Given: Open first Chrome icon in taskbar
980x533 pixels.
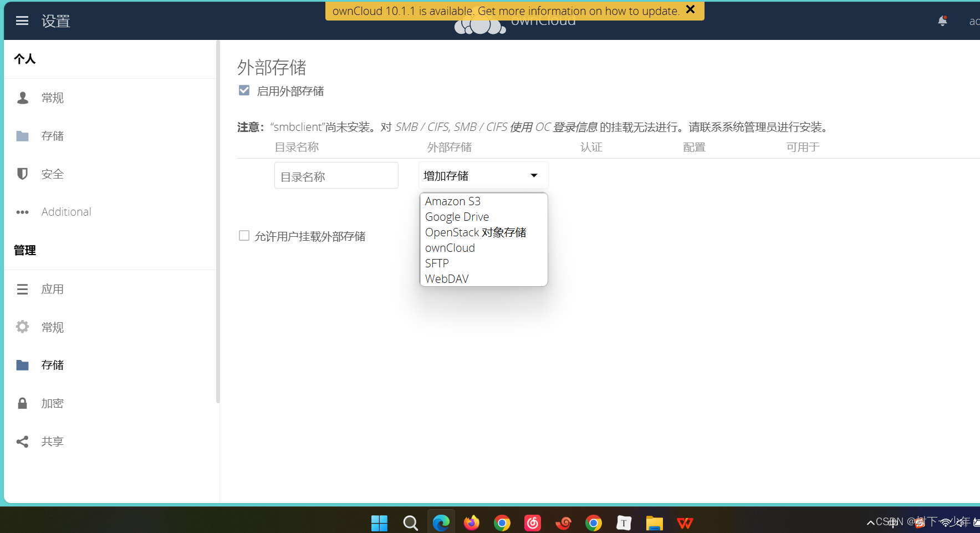Looking at the screenshot, I should click(502, 523).
